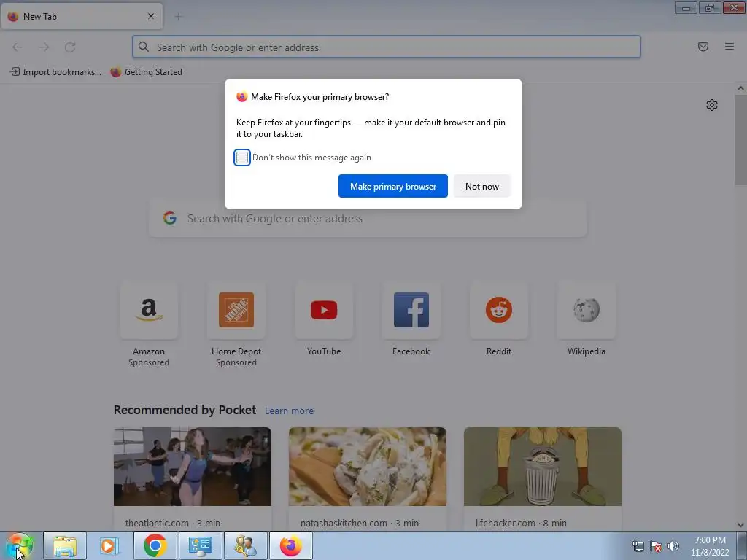Click the Firefox taskbar icon
Image resolution: width=747 pixels, height=560 pixels.
point(291,545)
